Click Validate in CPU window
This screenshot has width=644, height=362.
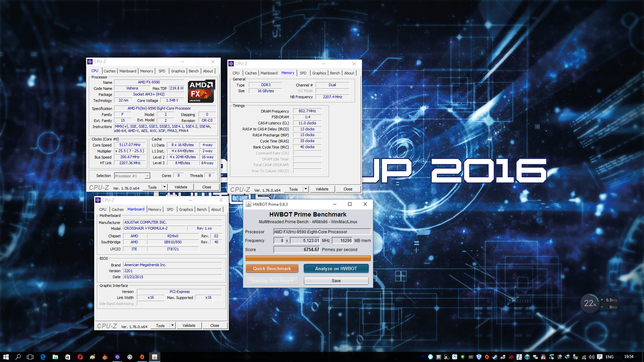coord(181,187)
